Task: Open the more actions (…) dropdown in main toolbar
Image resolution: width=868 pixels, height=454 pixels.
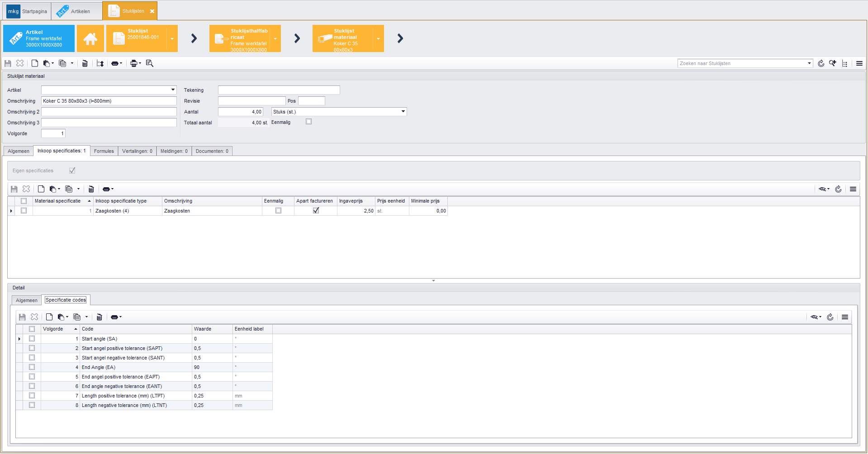Action: click(x=116, y=63)
